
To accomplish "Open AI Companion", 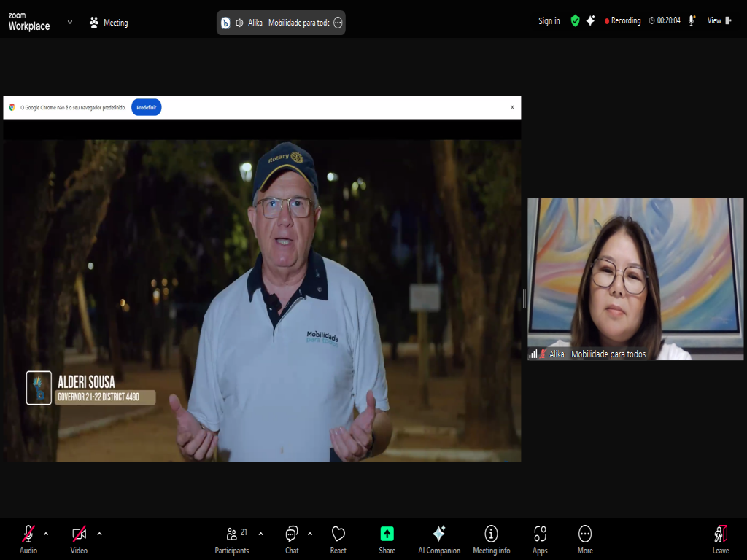I will 438,539.
